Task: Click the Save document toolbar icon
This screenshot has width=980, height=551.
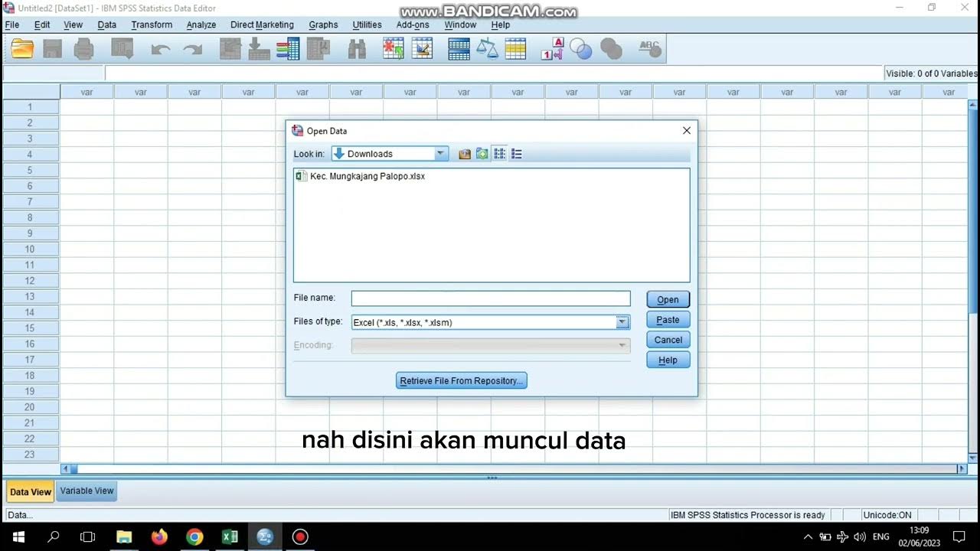Action: (52, 49)
